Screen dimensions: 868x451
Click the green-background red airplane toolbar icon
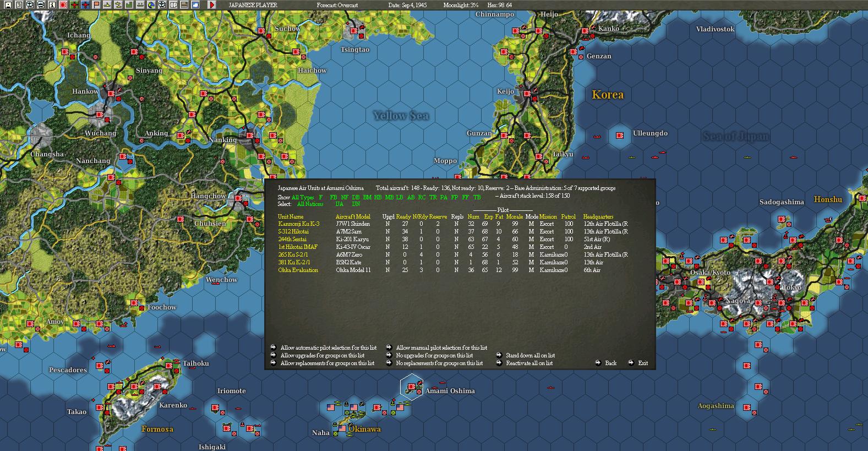pyautogui.click(x=74, y=5)
